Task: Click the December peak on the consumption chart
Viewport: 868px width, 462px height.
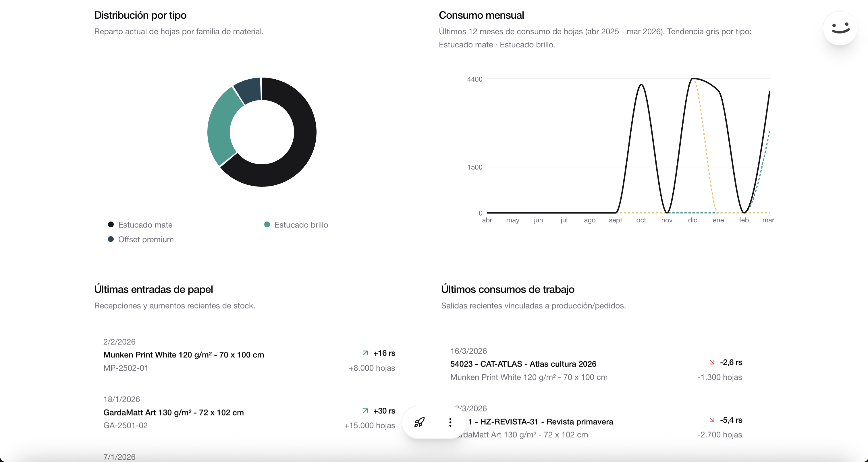Action: [693, 79]
